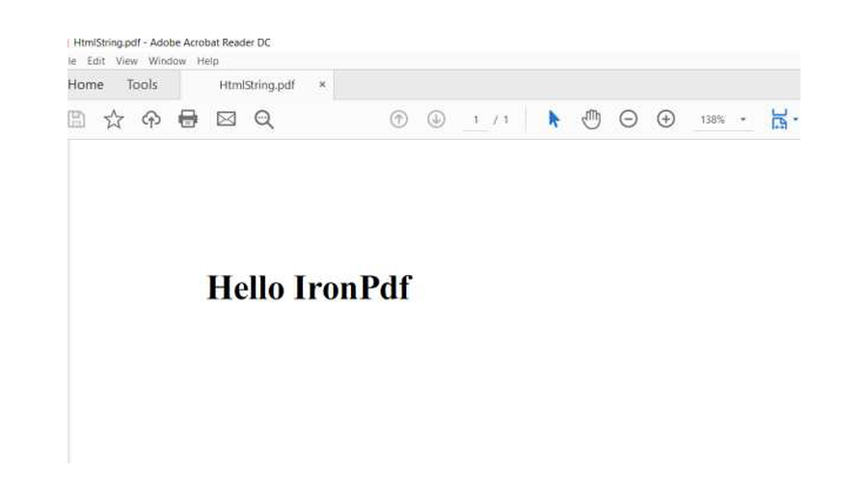Click the 'Hello IronPdf' heading text
The height and width of the screenshot is (502, 868).
click(309, 288)
